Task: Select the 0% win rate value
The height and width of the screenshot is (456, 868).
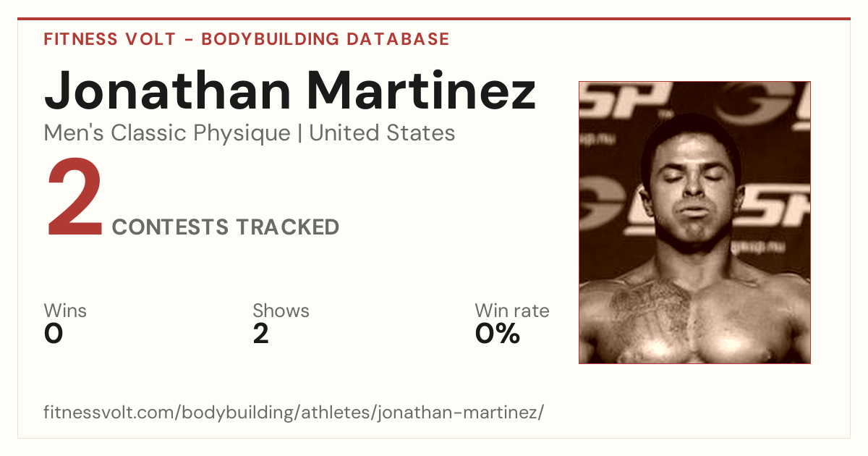Action: (x=498, y=334)
